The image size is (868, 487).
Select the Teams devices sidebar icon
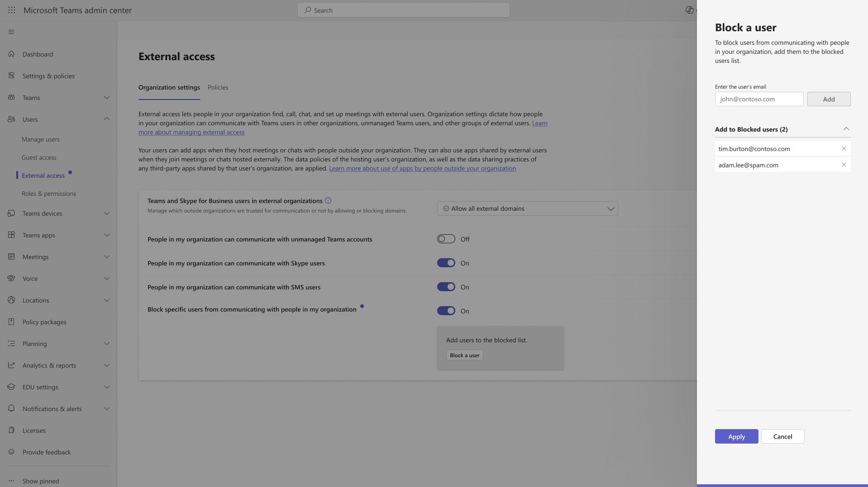tap(11, 213)
